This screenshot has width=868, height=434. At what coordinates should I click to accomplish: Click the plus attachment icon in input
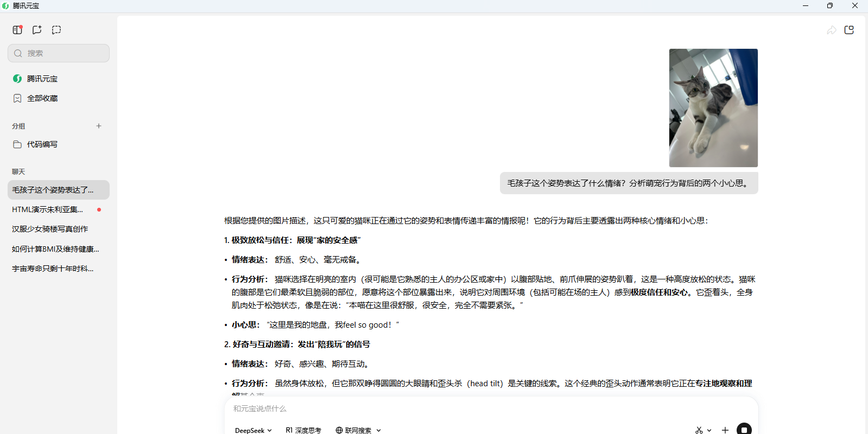[x=725, y=430]
